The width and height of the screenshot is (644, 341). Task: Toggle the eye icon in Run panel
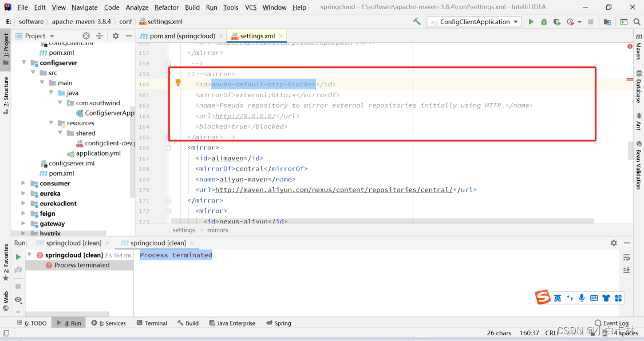click(18, 300)
